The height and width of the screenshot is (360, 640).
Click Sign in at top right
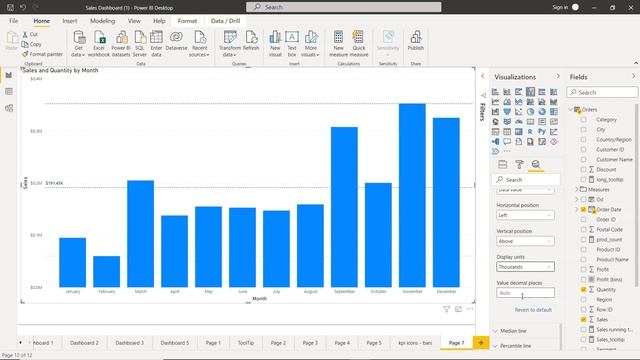(560, 7)
